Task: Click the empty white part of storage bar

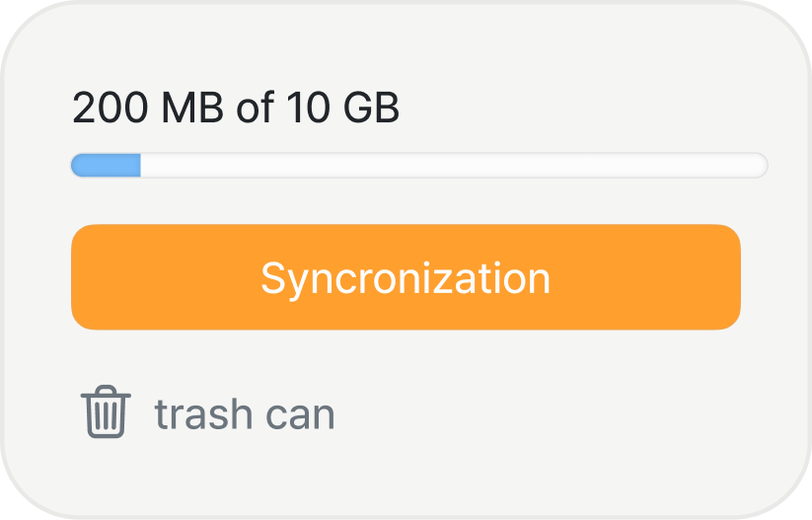Action: click(x=454, y=166)
